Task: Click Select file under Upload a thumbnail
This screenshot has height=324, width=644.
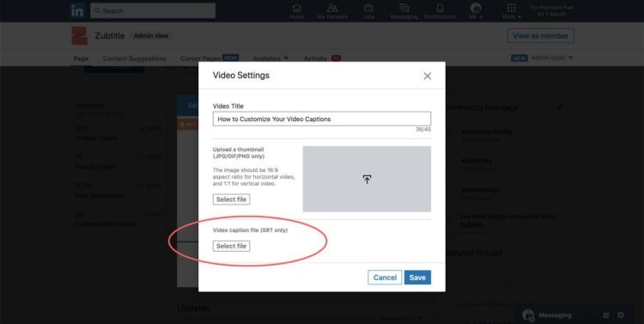Action: click(x=231, y=199)
